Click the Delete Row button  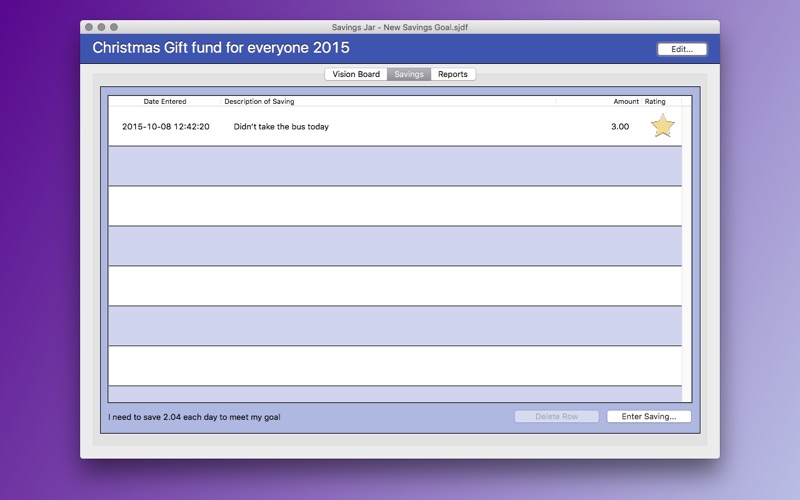(557, 416)
